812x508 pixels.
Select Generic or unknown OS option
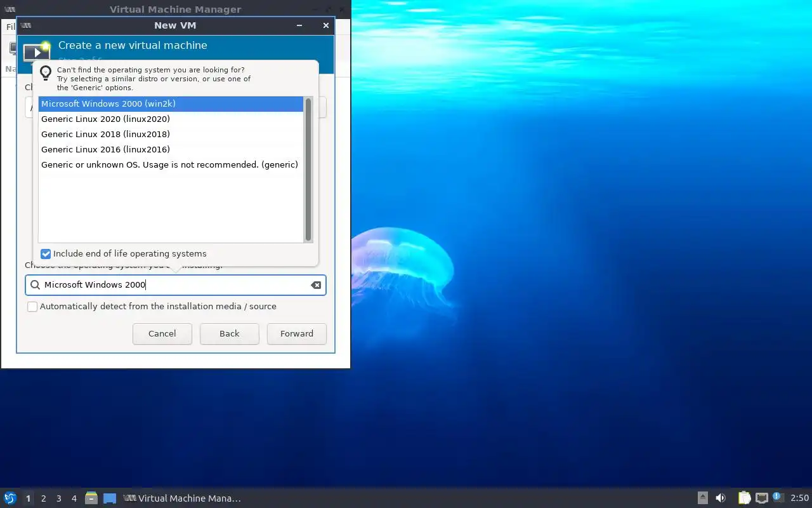click(171, 165)
